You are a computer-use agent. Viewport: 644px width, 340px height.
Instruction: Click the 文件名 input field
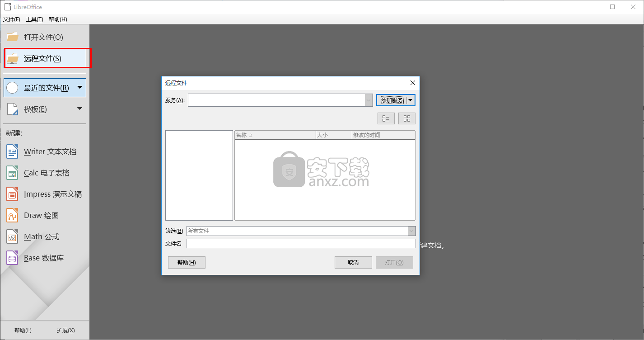(x=301, y=244)
